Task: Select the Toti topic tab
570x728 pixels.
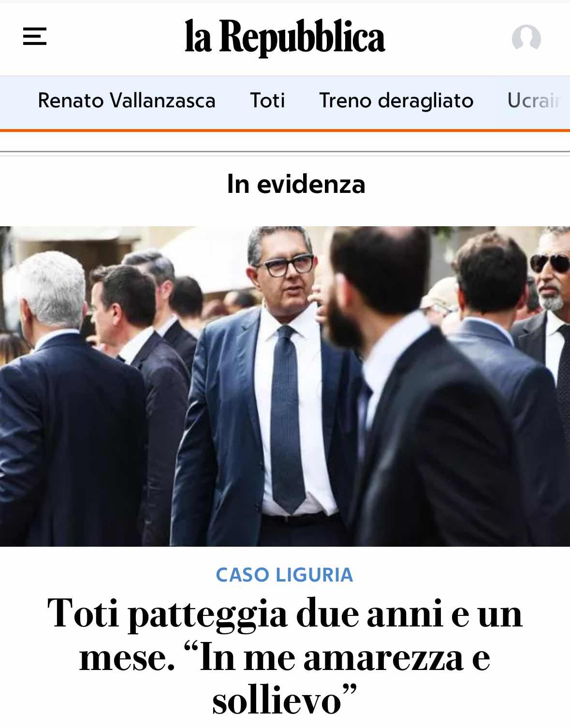Action: pos(267,101)
